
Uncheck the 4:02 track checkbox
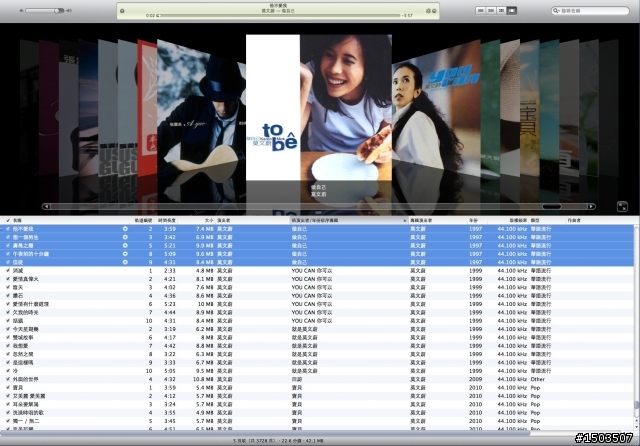(x=8, y=287)
